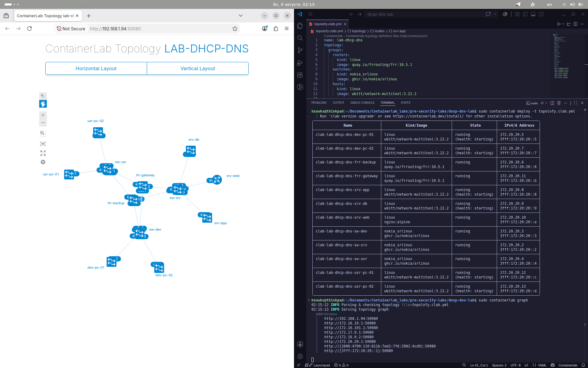Image resolution: width=588 pixels, height=368 pixels.
Task: Split the terminal pane
Action: (552, 103)
